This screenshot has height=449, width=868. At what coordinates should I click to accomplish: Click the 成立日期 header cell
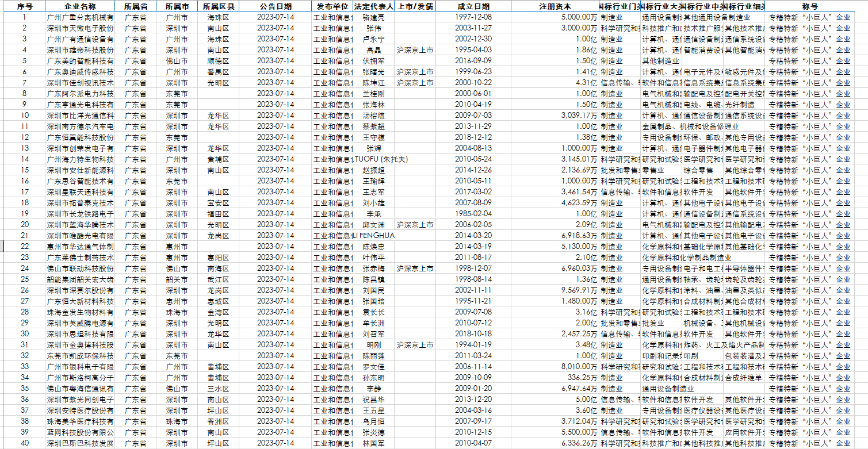point(474,6)
